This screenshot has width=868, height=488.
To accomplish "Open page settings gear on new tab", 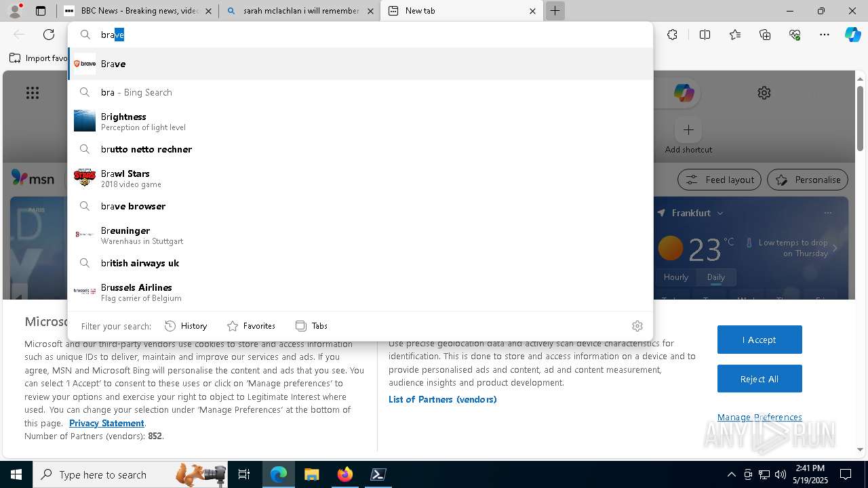I will tap(764, 93).
